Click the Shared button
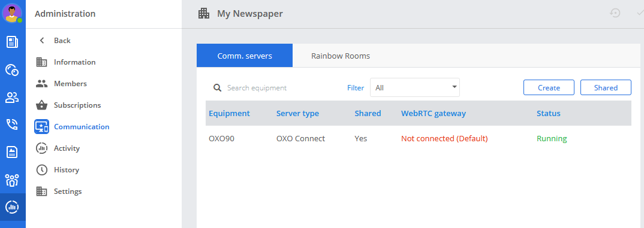 point(606,87)
